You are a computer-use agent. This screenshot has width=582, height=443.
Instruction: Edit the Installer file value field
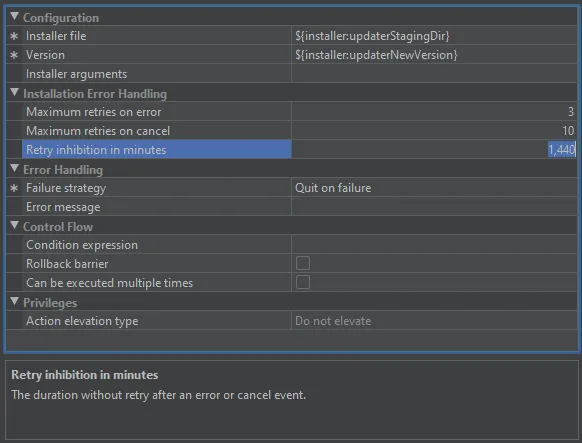[434, 36]
